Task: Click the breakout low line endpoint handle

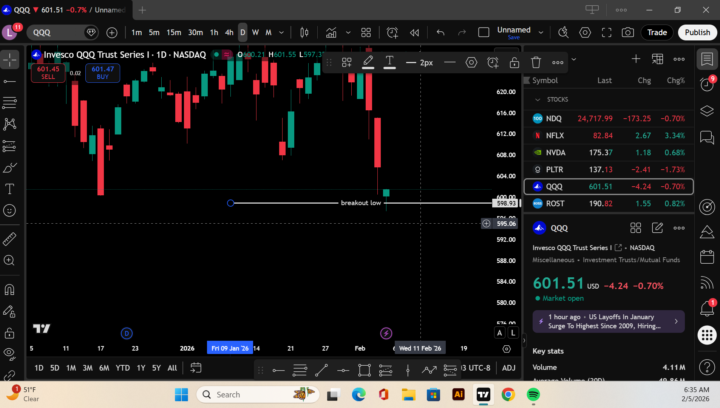Action: [x=231, y=203]
